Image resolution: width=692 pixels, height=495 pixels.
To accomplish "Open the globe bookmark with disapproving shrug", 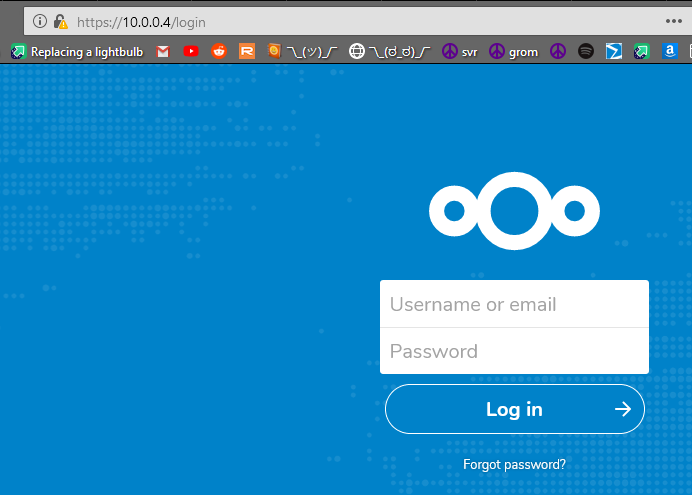I will coord(389,52).
